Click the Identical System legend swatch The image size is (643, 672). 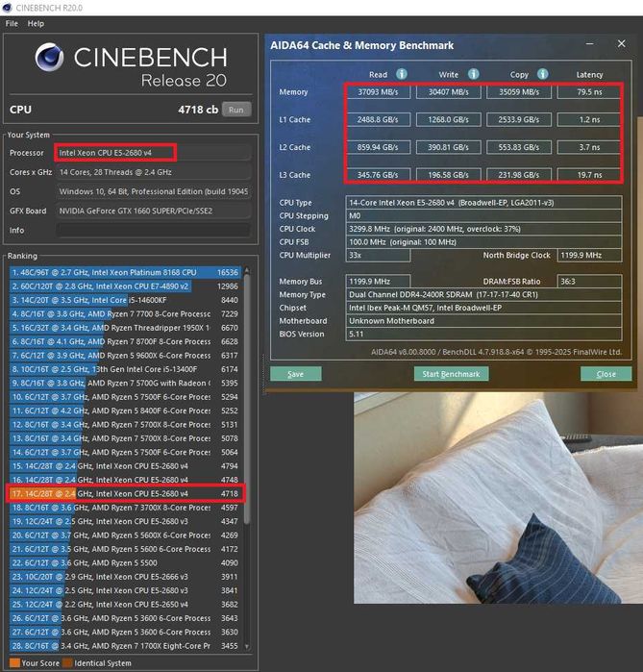click(67, 663)
